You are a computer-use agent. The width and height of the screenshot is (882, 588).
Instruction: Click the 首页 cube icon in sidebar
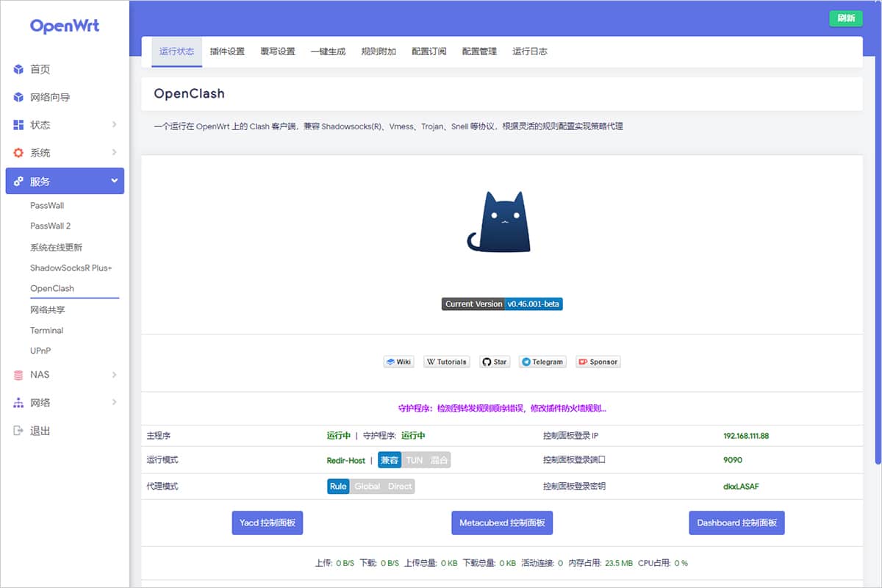coord(18,69)
